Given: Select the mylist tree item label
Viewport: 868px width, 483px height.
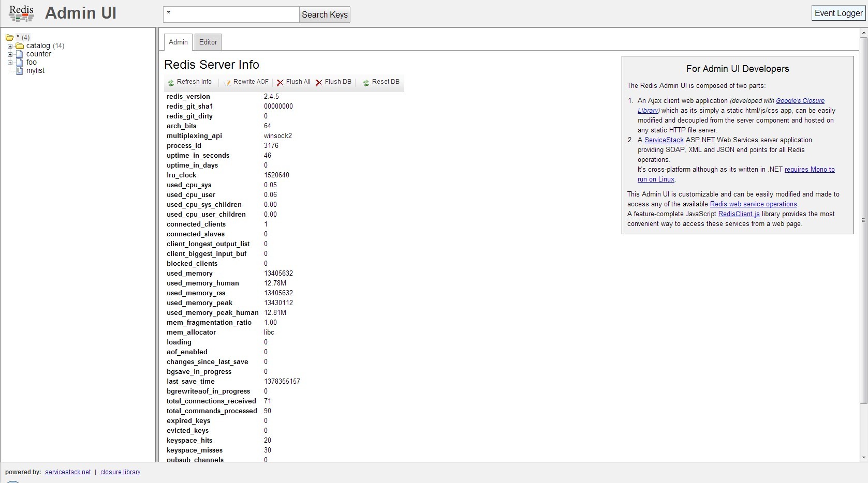Looking at the screenshot, I should (x=36, y=70).
